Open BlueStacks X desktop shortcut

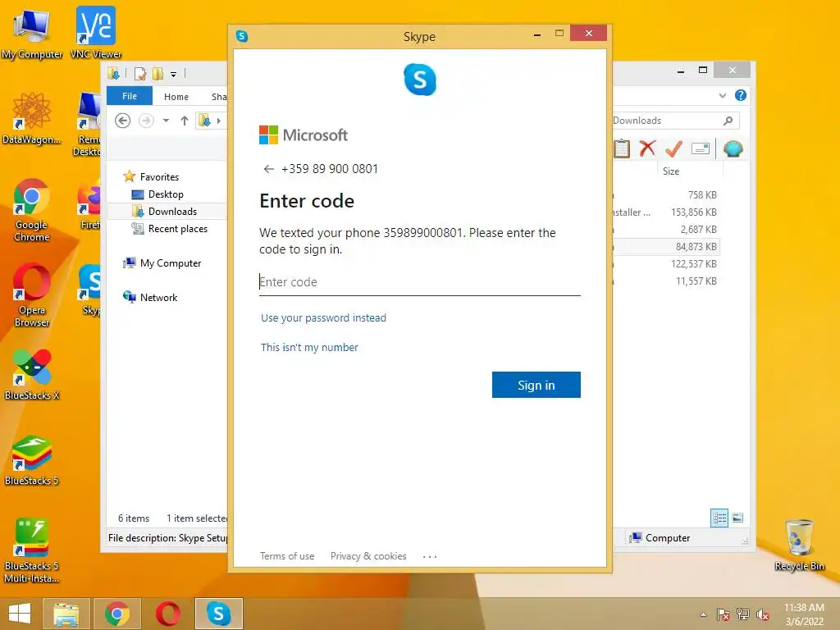(32, 374)
